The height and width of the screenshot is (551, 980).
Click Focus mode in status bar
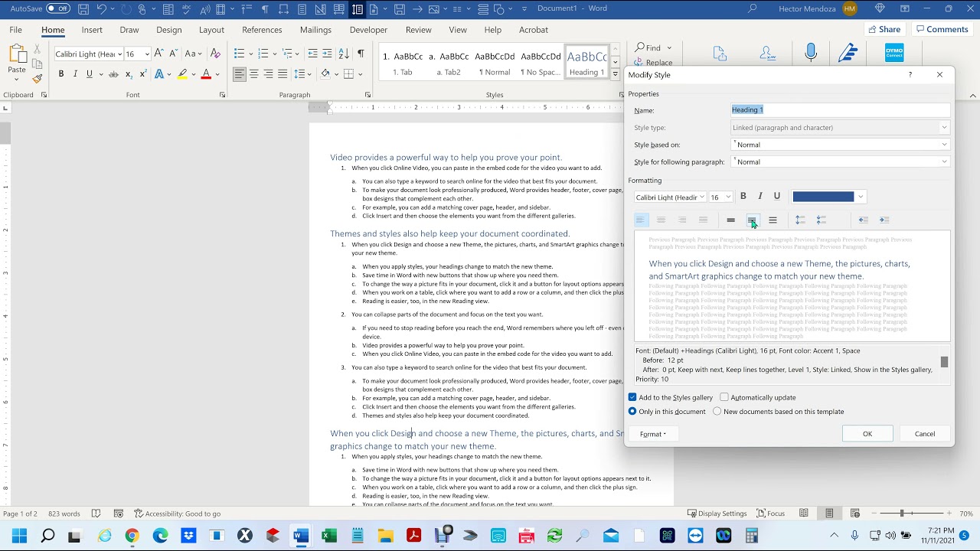[770, 514]
